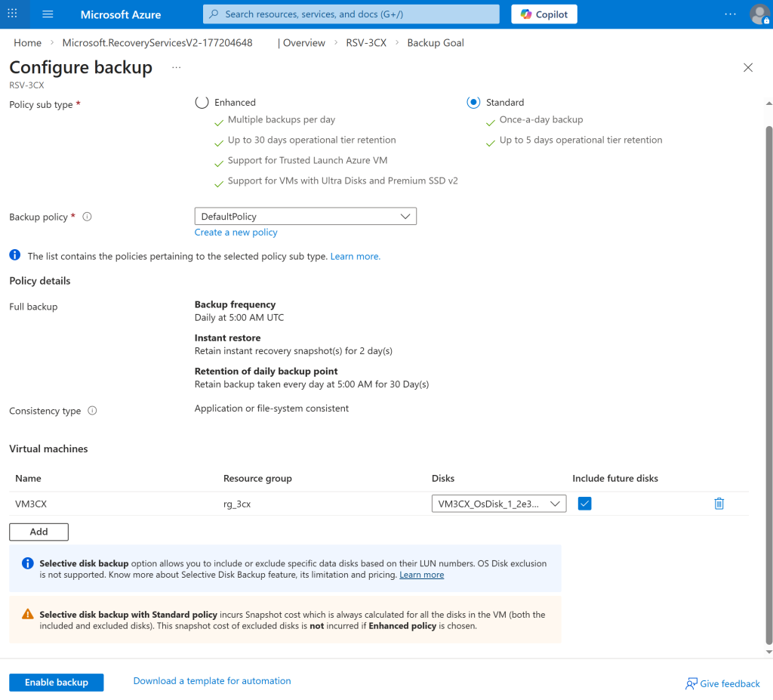Expand the DefaultPolicy backup policy dropdown
Image resolution: width=773 pixels, height=700 pixels.
point(305,217)
